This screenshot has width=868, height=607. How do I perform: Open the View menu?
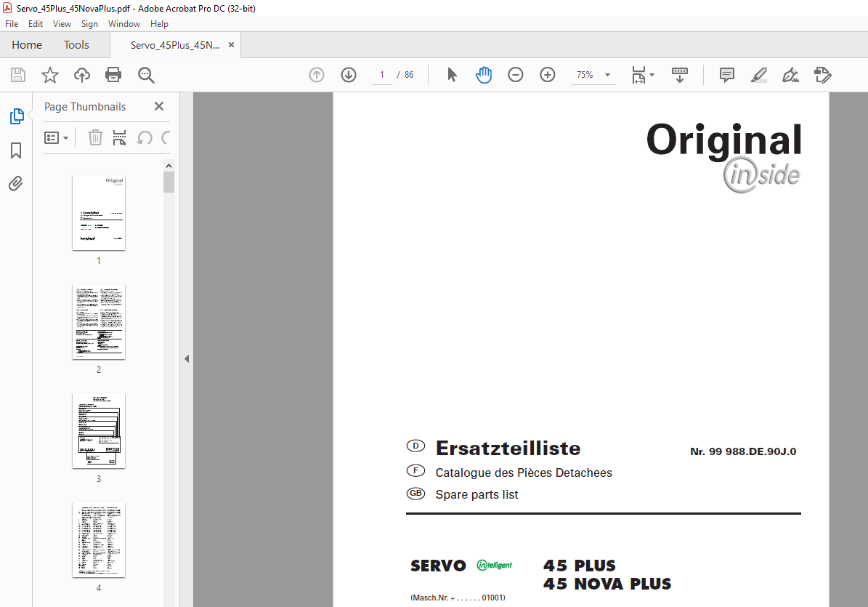coord(62,24)
